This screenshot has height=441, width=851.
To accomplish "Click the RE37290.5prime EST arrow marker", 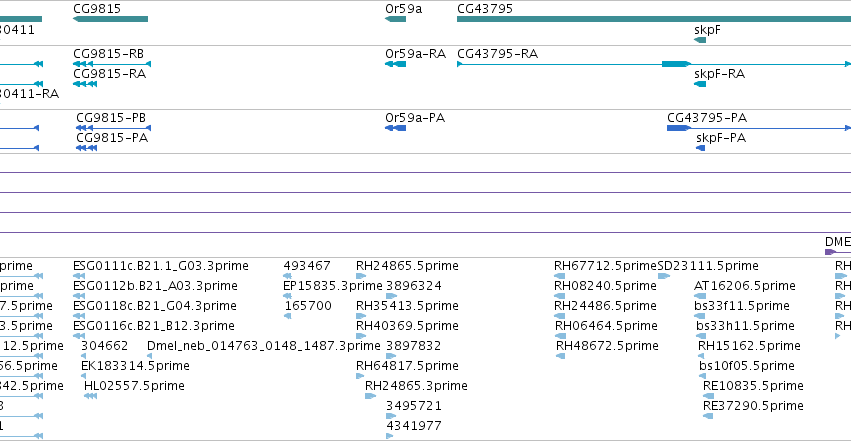I will tap(708, 416).
